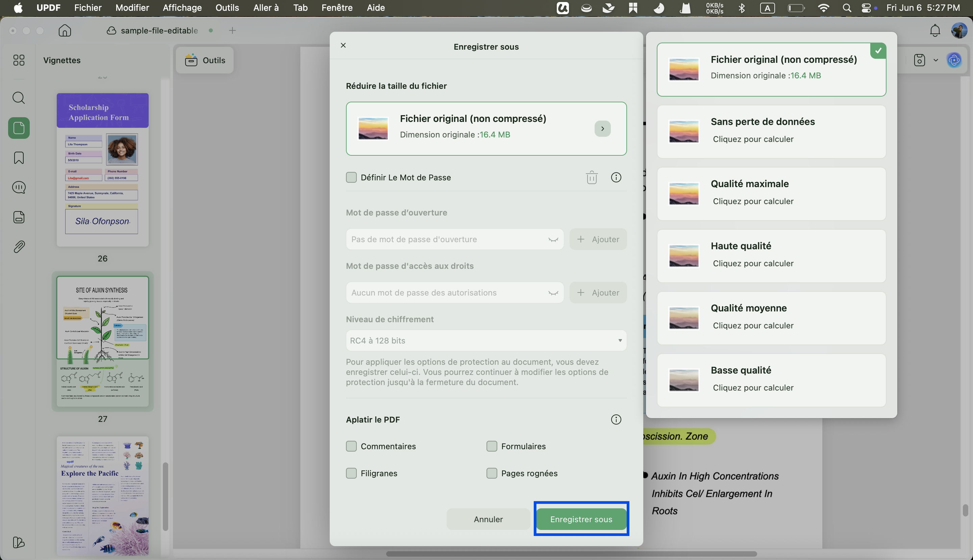This screenshot has height=560, width=973.
Task: Go to home icon in tab bar
Action: tap(65, 30)
